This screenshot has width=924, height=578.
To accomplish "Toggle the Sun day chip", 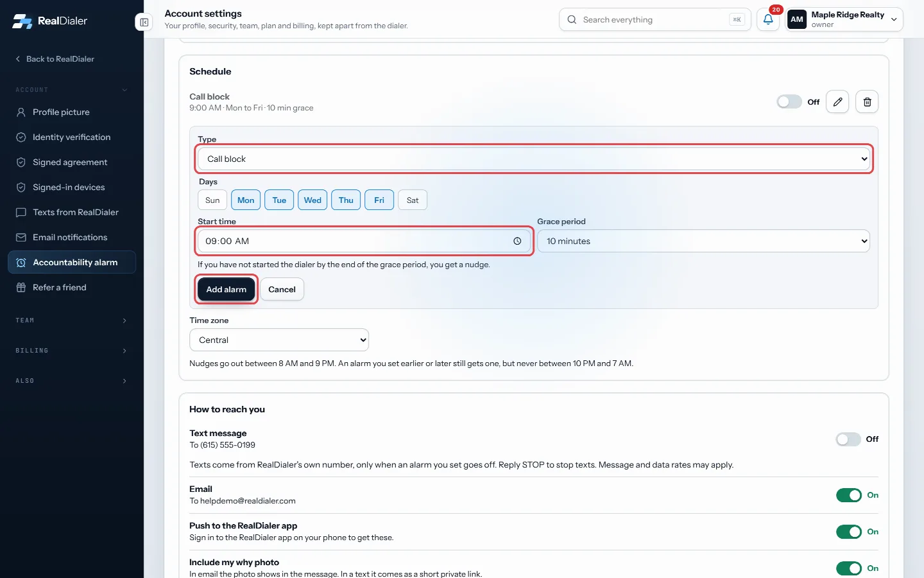I will (212, 200).
